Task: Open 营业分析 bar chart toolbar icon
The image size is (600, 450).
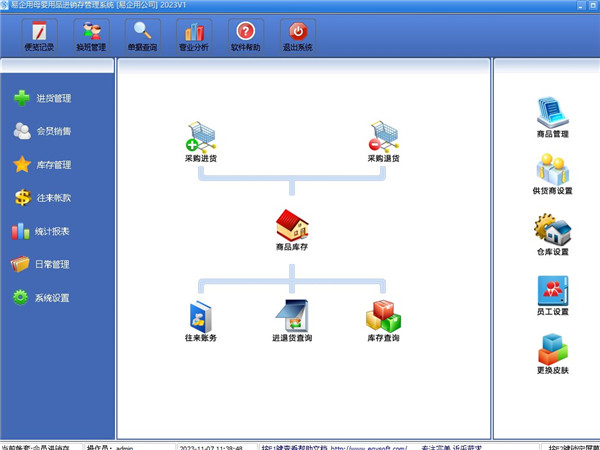Action: [194, 36]
